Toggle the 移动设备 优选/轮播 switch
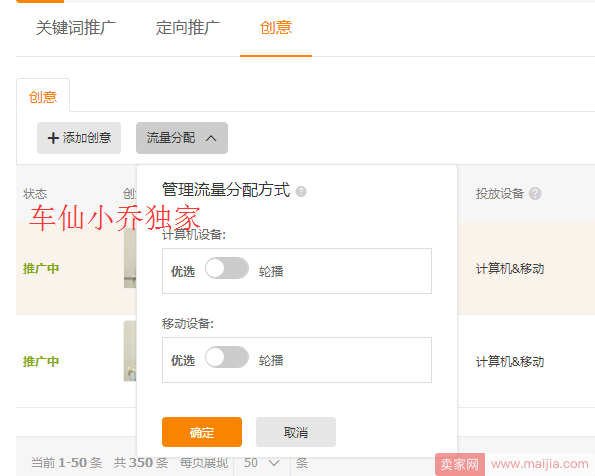The width and height of the screenshot is (595, 476). coord(227,357)
